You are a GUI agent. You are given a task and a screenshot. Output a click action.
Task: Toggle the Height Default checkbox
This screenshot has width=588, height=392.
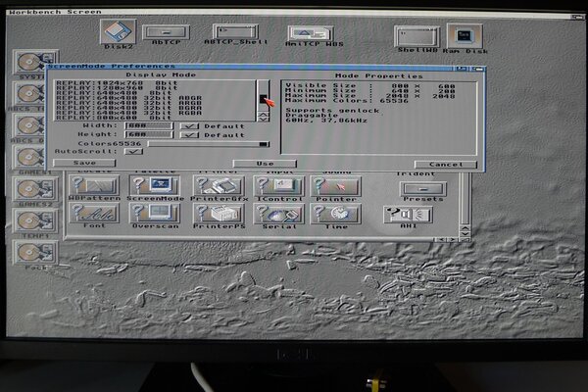pos(190,135)
